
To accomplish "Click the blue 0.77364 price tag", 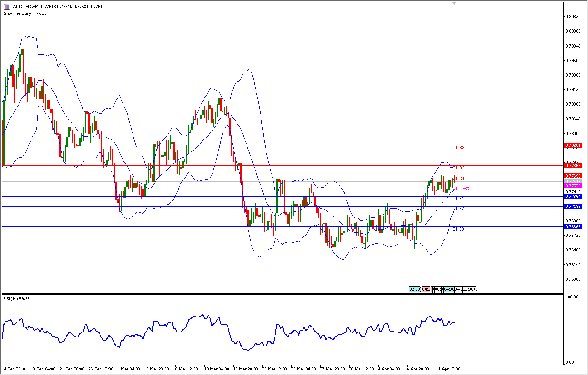I will (x=573, y=196).
